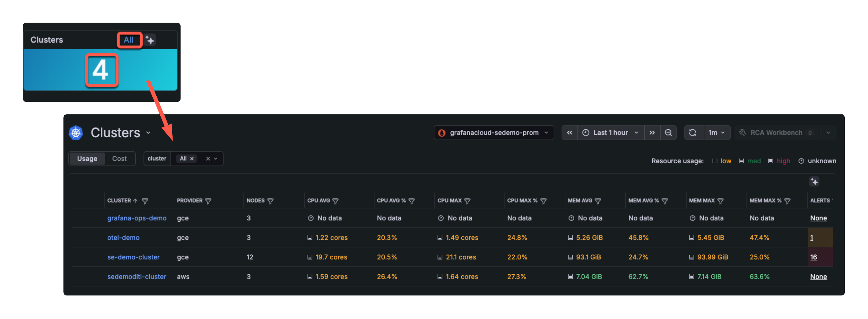Switch to the Usage tab

(x=87, y=159)
